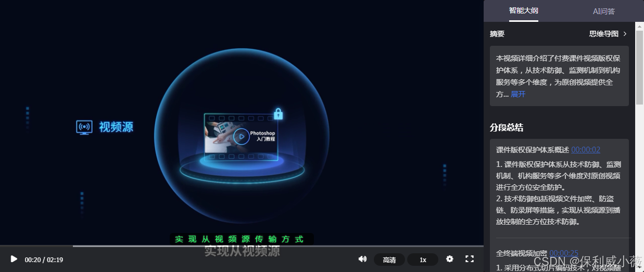The image size is (644, 272).
Task: Click the 课件版权保护体系概述 section title
Action: [x=533, y=150]
